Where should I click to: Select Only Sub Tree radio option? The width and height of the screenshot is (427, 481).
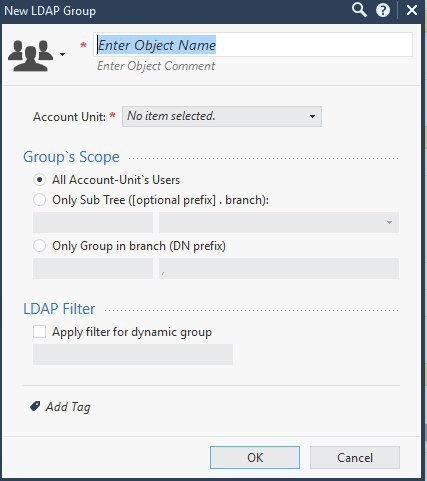tap(39, 200)
